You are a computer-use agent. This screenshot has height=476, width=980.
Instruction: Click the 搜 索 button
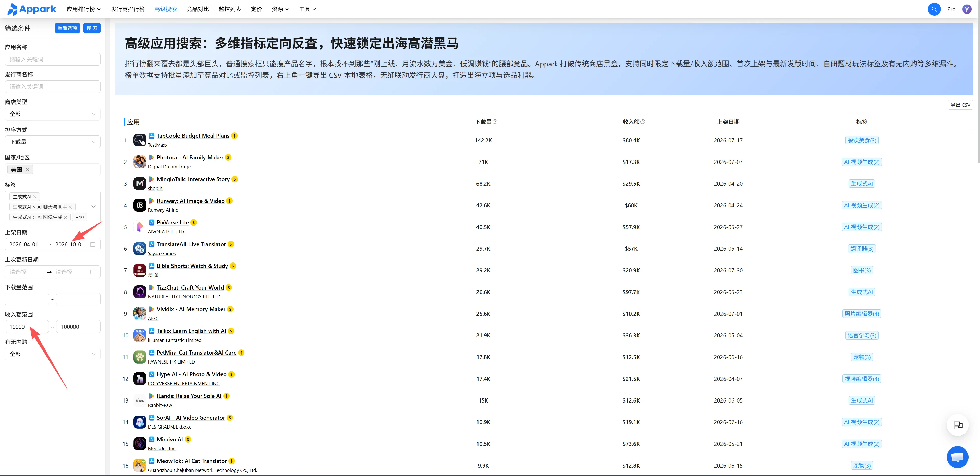point(92,28)
